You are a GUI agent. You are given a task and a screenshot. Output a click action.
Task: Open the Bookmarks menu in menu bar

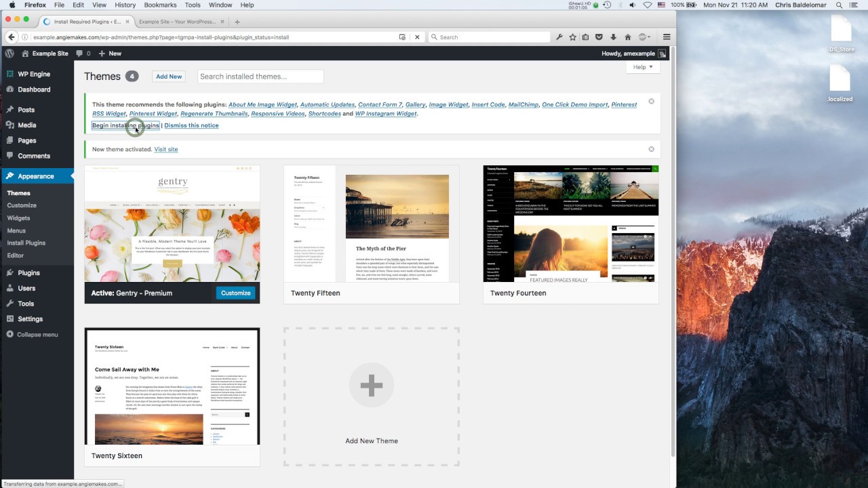(161, 5)
